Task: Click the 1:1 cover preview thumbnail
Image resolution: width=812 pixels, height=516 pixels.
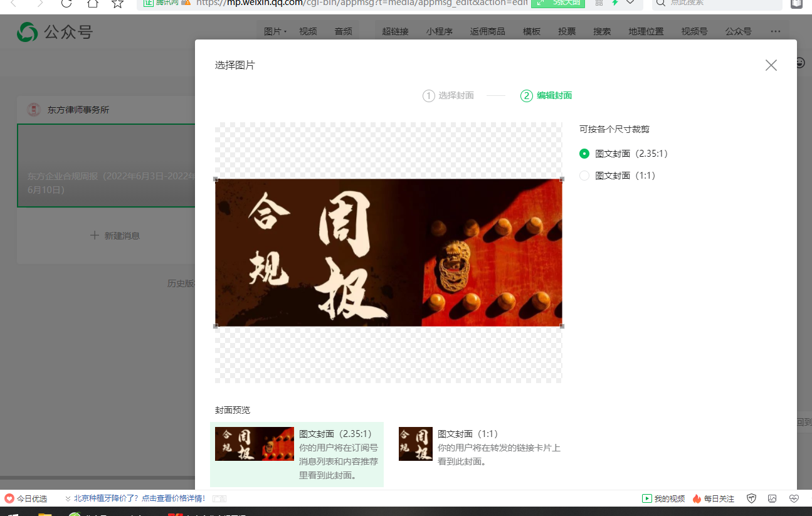Action: 416,444
